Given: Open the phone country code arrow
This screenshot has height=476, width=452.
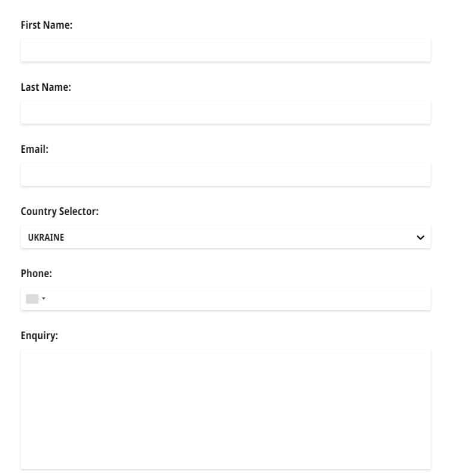Looking at the screenshot, I should point(44,299).
